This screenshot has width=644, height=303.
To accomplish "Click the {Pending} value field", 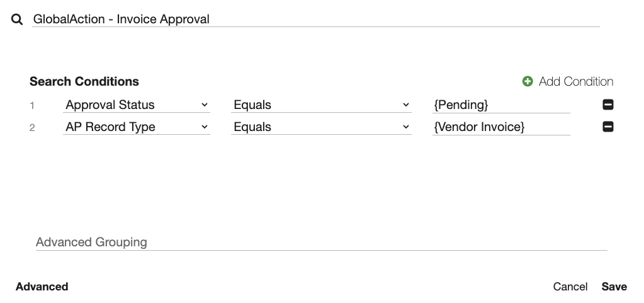I will 500,105.
